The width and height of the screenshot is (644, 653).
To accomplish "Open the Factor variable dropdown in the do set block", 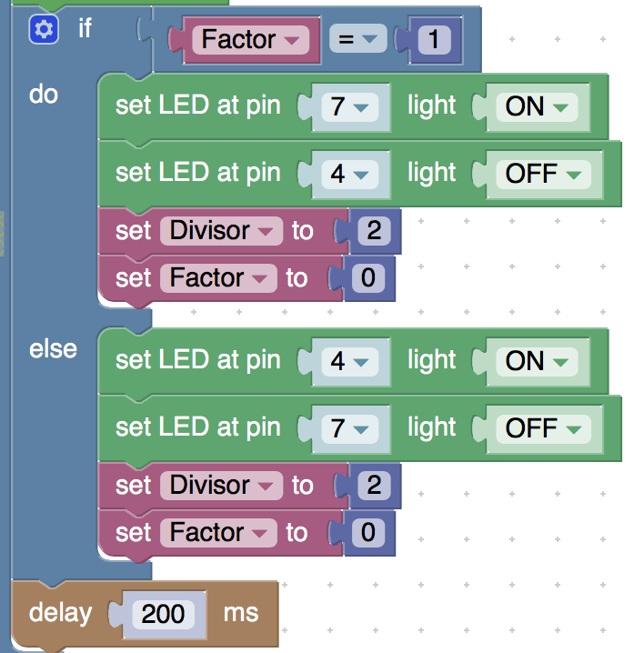I will 218,277.
